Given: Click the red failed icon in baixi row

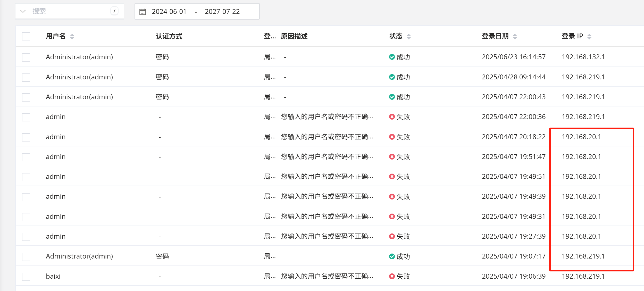Looking at the screenshot, I should click(392, 276).
